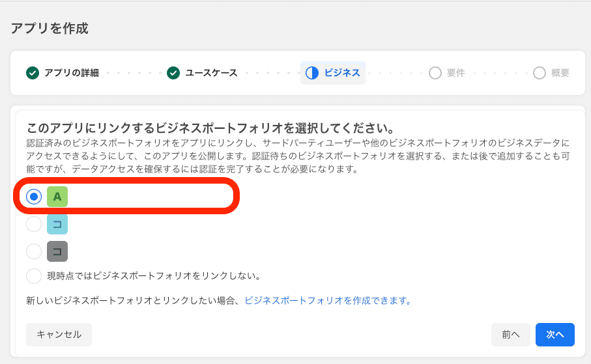The image size is (591, 364).
Task: Click the description paragraph starting 認証済みのビジネスポートフォリオ
Action: tap(298, 156)
